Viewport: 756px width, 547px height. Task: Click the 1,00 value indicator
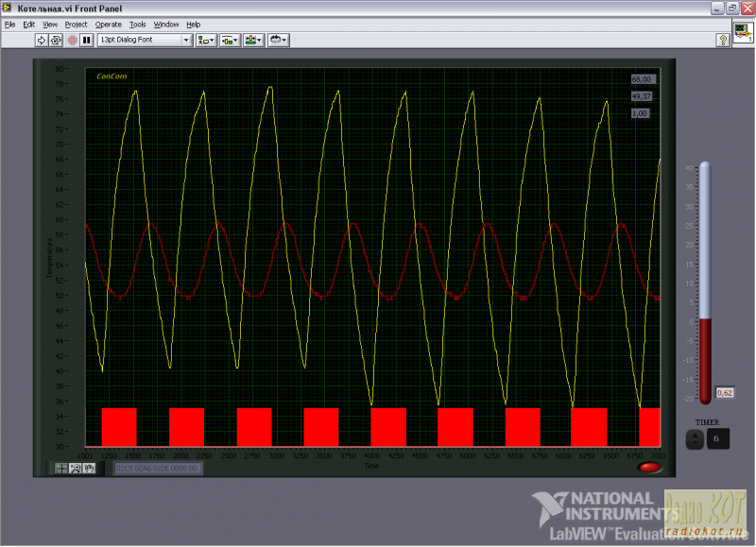[x=640, y=113]
